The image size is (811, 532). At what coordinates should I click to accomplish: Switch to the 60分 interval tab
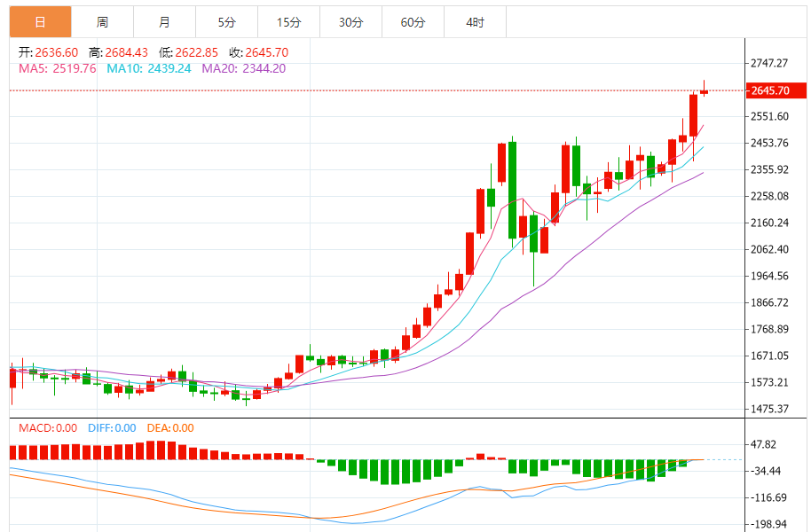click(x=413, y=22)
